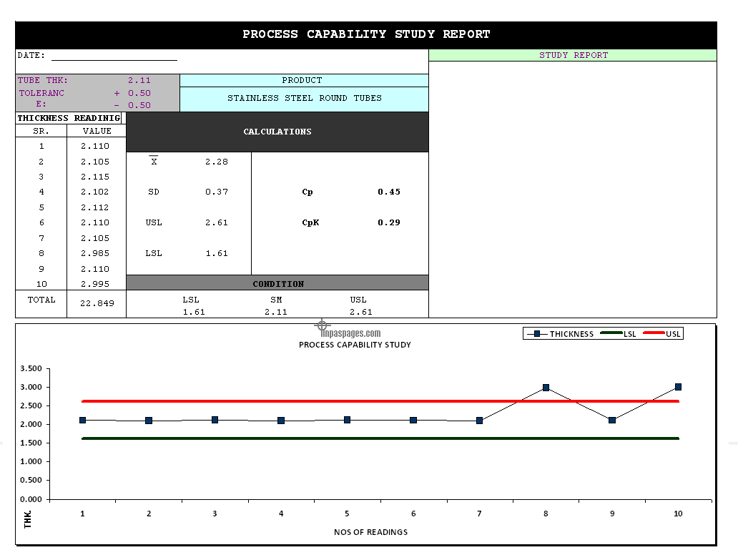Click the SR. column header
The width and height of the screenshot is (738, 560).
[41, 131]
